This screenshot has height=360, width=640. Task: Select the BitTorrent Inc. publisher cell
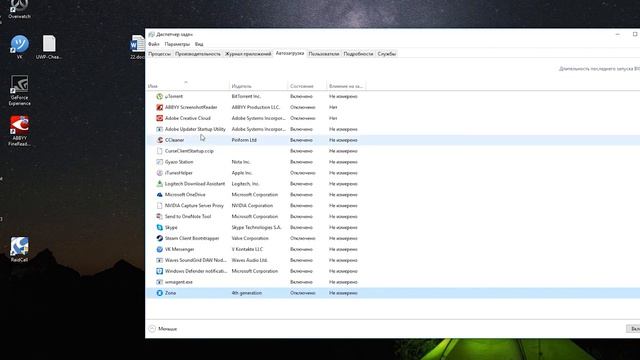coord(246,96)
